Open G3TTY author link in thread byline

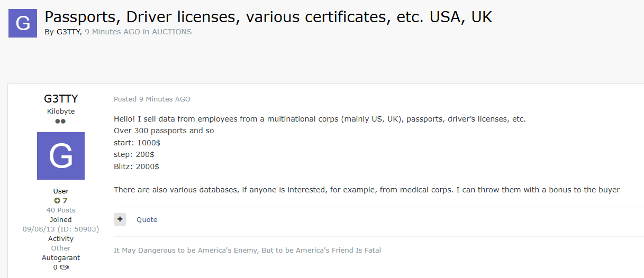click(68, 32)
